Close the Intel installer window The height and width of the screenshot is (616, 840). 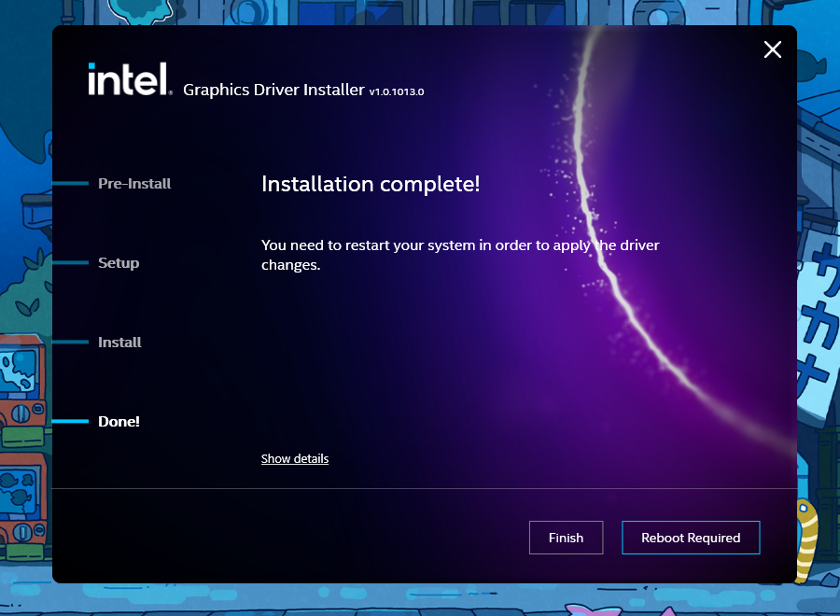772,49
